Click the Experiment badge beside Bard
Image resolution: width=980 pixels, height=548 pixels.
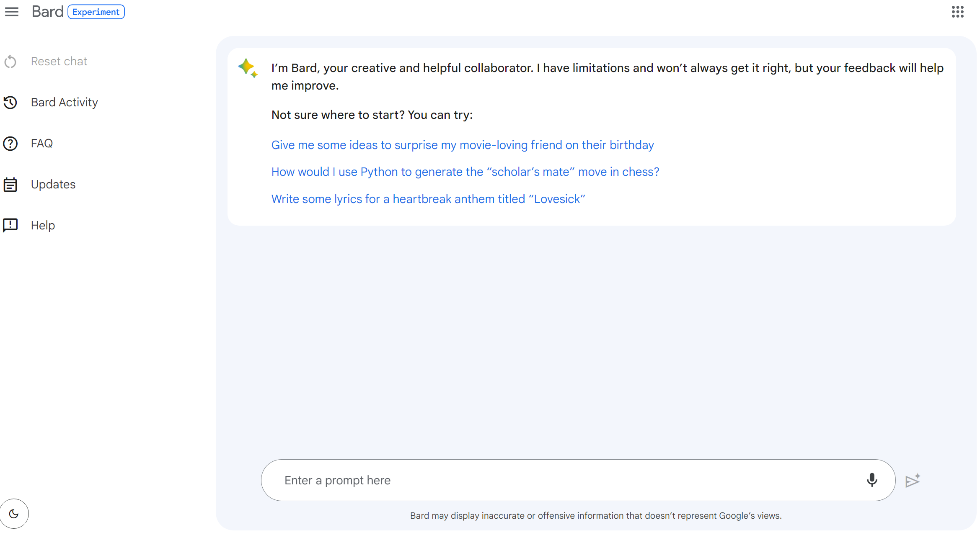coord(96,12)
